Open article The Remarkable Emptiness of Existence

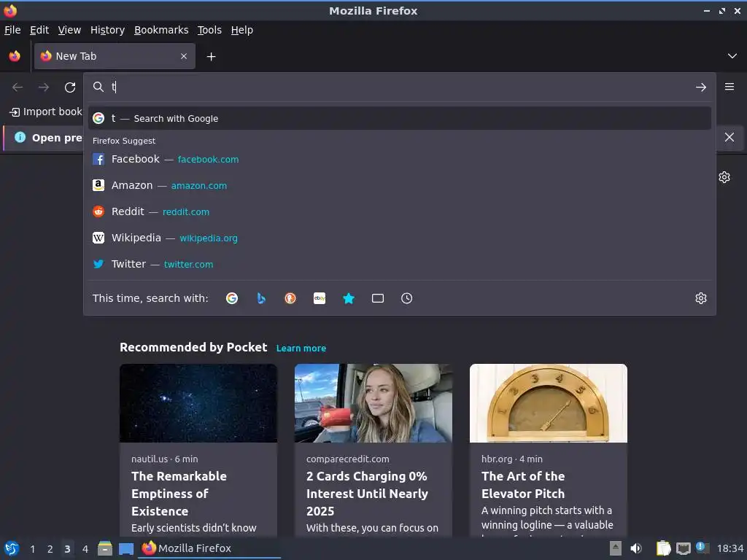tap(179, 494)
